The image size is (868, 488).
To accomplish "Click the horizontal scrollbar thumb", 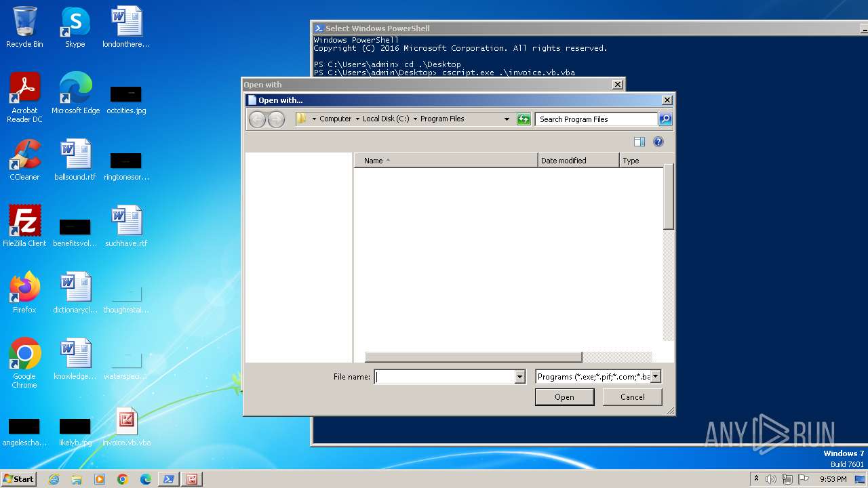I will tap(473, 357).
